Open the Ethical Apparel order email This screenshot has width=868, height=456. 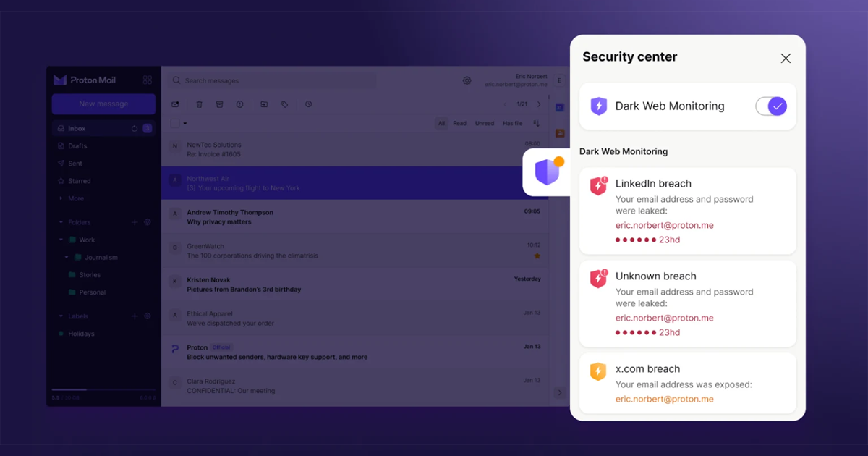(x=354, y=318)
